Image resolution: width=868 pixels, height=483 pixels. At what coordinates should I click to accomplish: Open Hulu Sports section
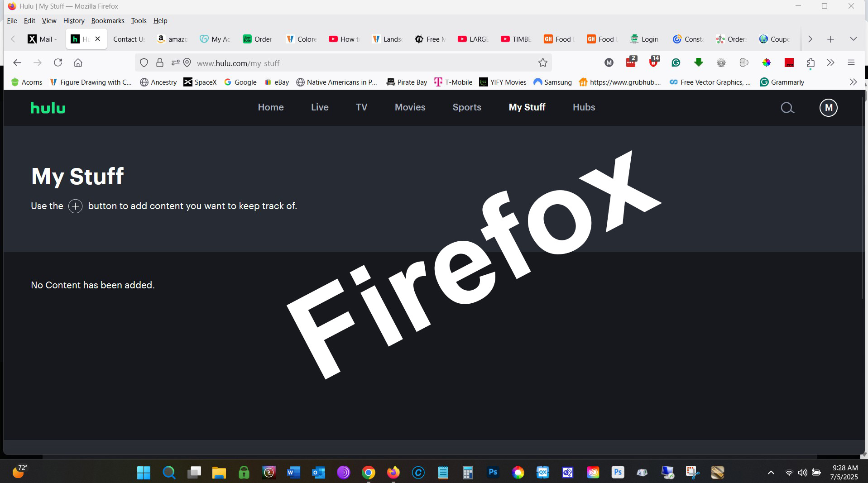coord(467,107)
